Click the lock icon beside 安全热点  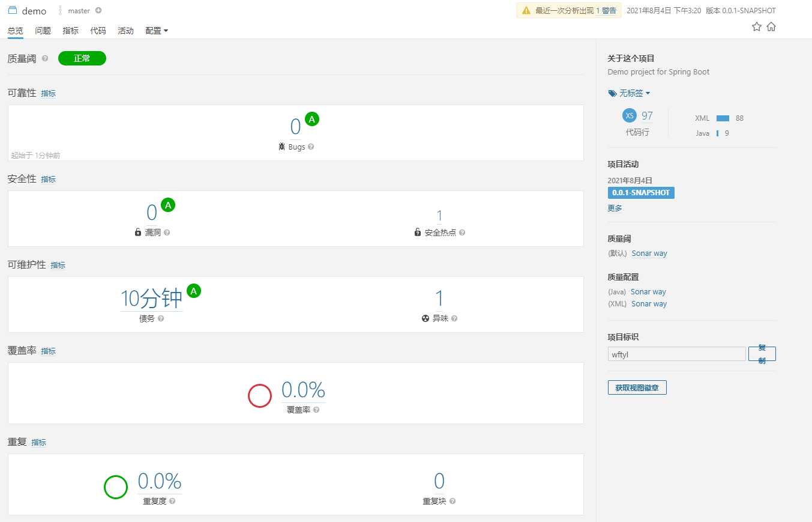click(x=417, y=231)
